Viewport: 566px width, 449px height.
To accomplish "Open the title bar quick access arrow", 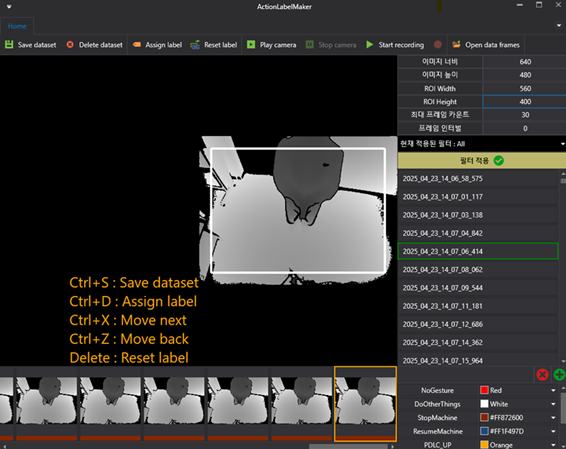I will 9,6.
